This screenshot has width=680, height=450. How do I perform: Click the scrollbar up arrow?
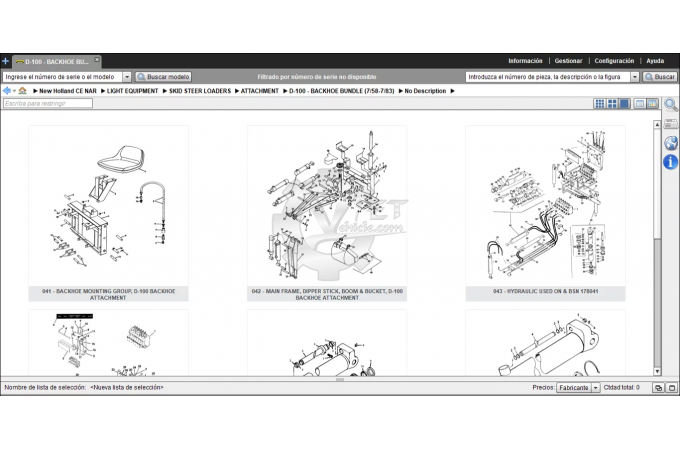click(657, 124)
